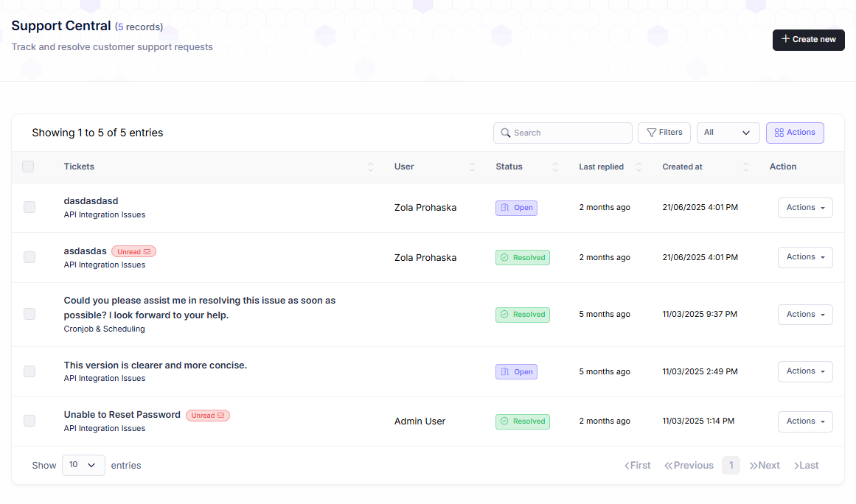Click the sort arrows on Tickets column
This screenshot has height=504, width=856.
370,167
